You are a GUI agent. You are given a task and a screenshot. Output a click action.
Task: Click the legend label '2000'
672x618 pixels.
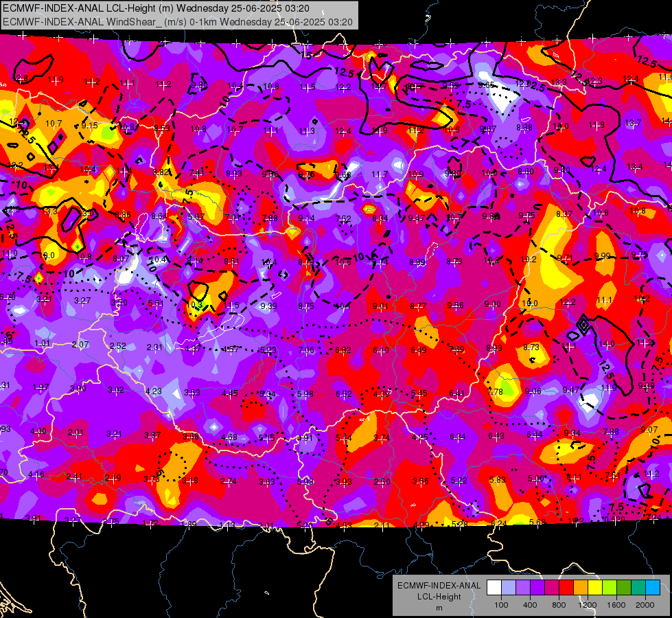click(x=645, y=605)
